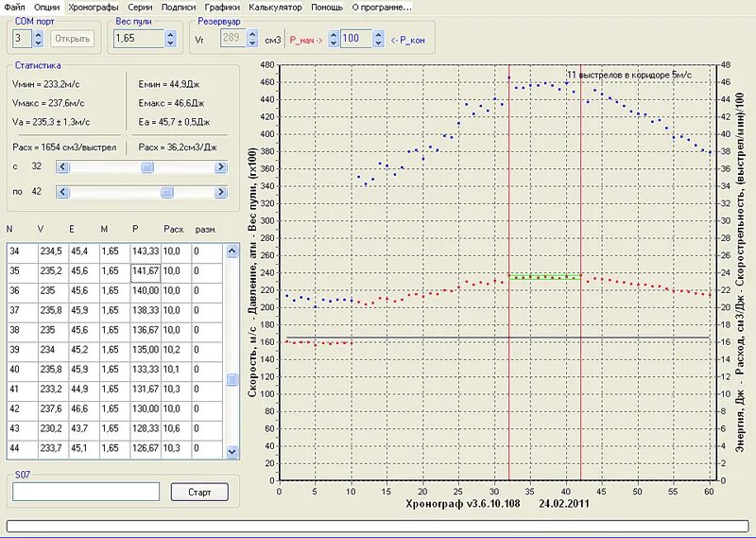This screenshot has width=756, height=538.
Task: Click right arrow of the 'с 32' slider
Action: (x=221, y=167)
